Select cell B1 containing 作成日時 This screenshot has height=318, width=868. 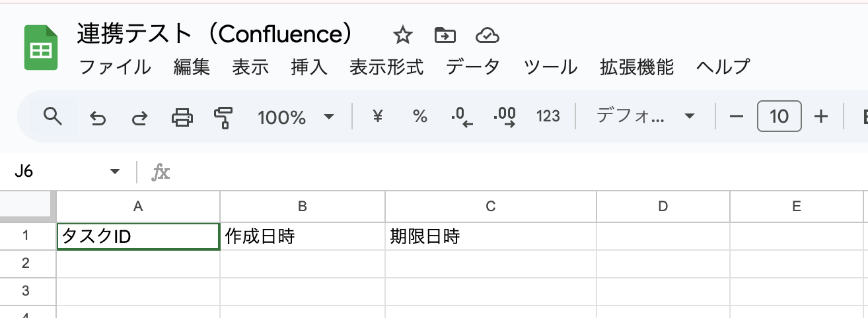[x=303, y=237]
